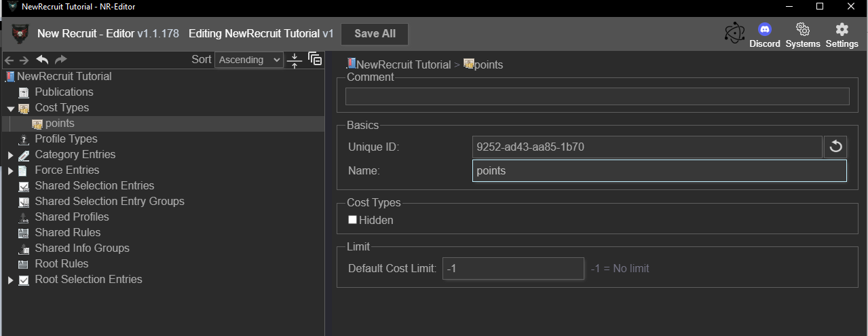Toggle the Hidden checkbox
This screenshot has width=868, height=336.
[x=352, y=220]
